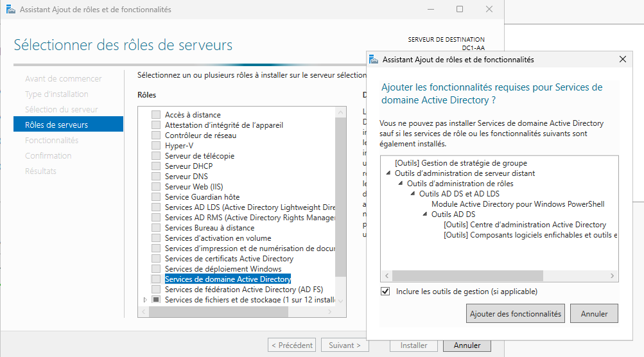644x357 pixels.
Task: Expand Services de fichiers et de stockage
Action: pyautogui.click(x=145, y=300)
